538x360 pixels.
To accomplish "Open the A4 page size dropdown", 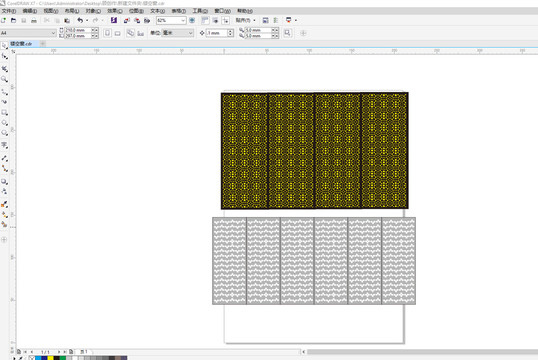I will click(28, 33).
